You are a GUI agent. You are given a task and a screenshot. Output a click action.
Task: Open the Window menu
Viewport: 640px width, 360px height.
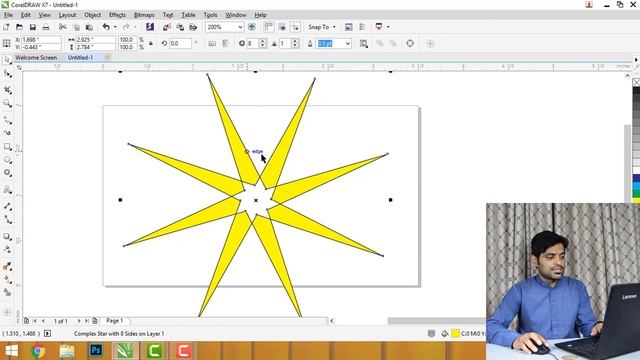click(x=236, y=15)
